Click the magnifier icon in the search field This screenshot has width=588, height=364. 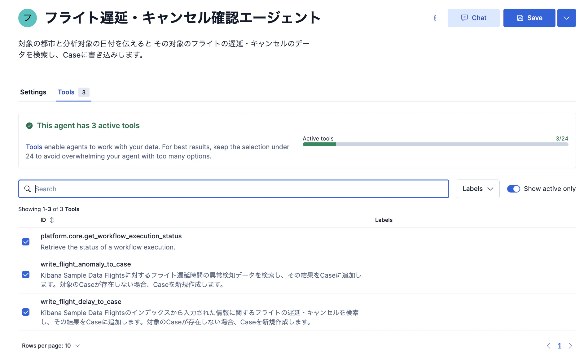point(28,189)
